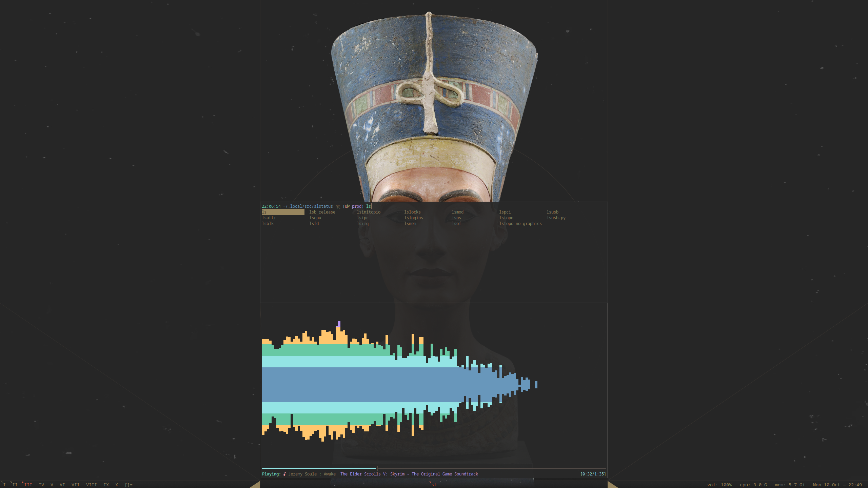Click the st window title in the bar
This screenshot has width=868, height=488.
click(x=434, y=485)
